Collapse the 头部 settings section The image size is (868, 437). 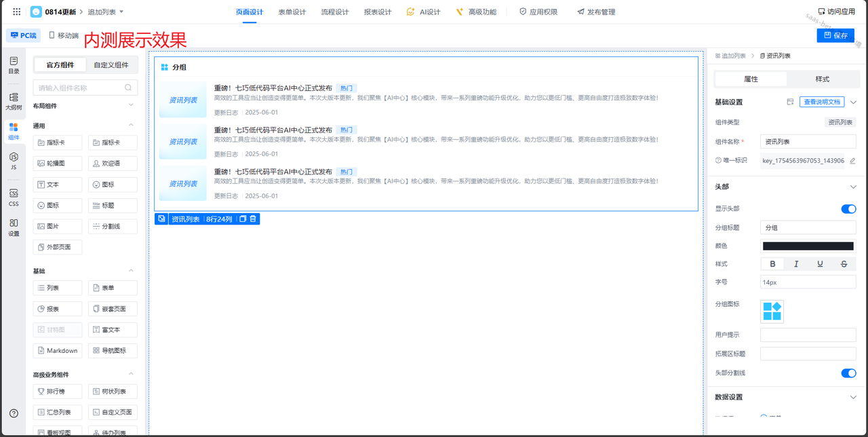click(853, 187)
